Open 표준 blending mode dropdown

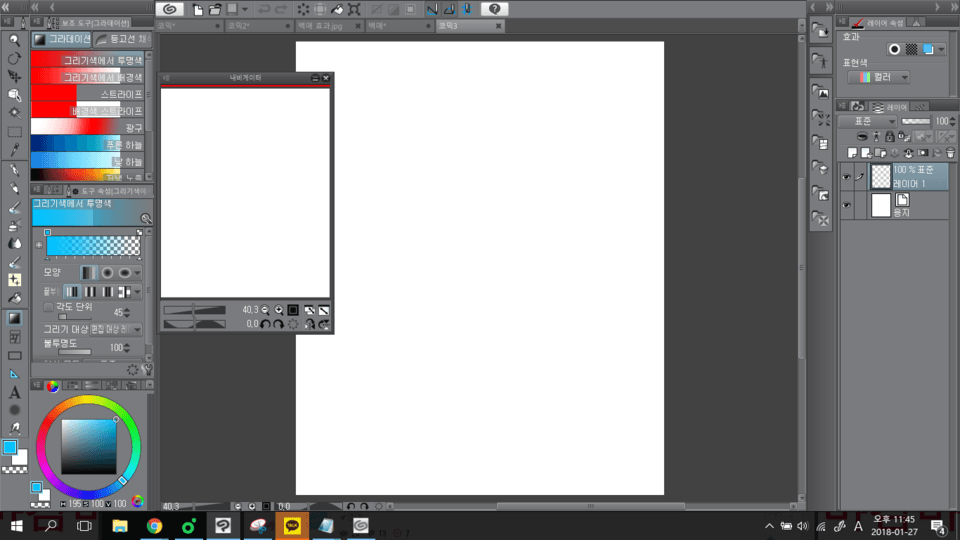click(867, 121)
